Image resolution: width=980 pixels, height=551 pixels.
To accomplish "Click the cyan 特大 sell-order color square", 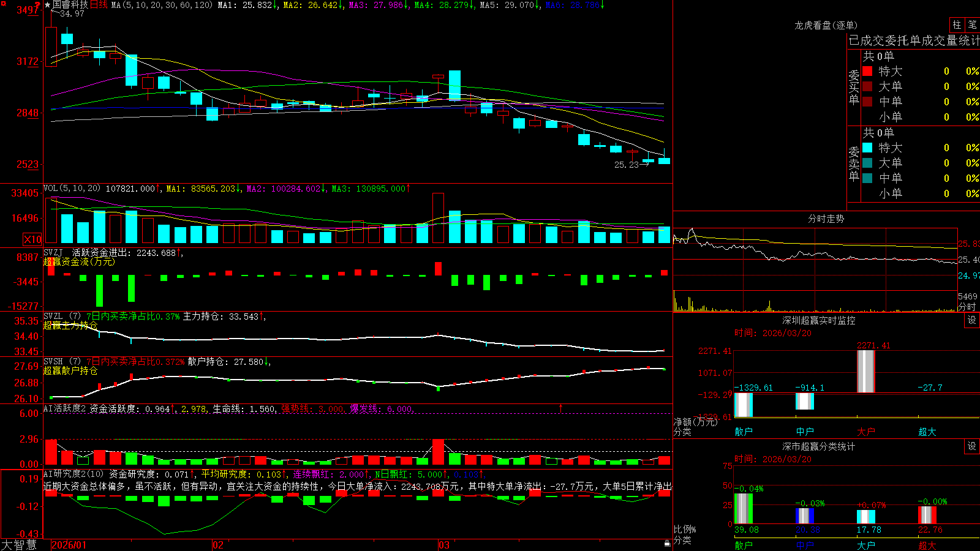I will pyautogui.click(x=867, y=148).
